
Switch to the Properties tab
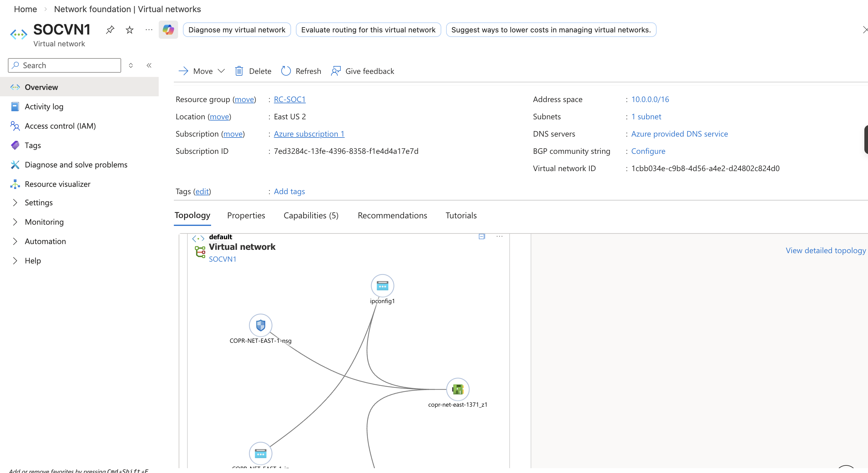pyautogui.click(x=246, y=216)
